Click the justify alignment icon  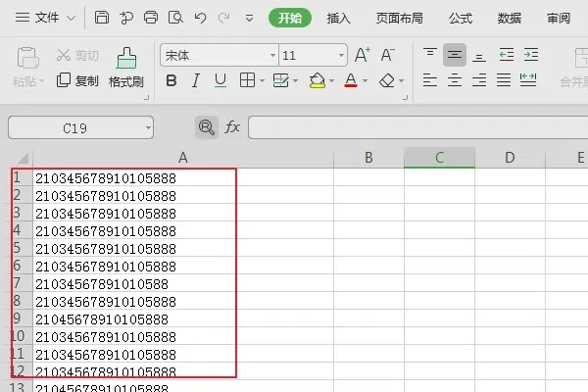tap(504, 80)
